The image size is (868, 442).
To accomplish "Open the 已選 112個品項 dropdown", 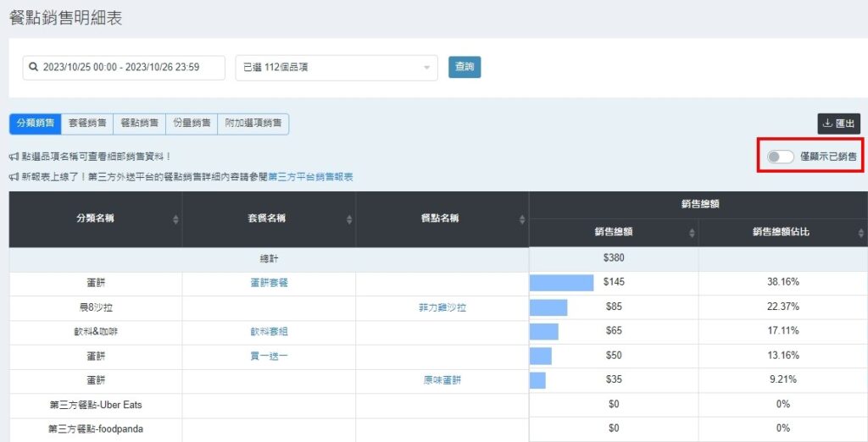I will click(336, 68).
